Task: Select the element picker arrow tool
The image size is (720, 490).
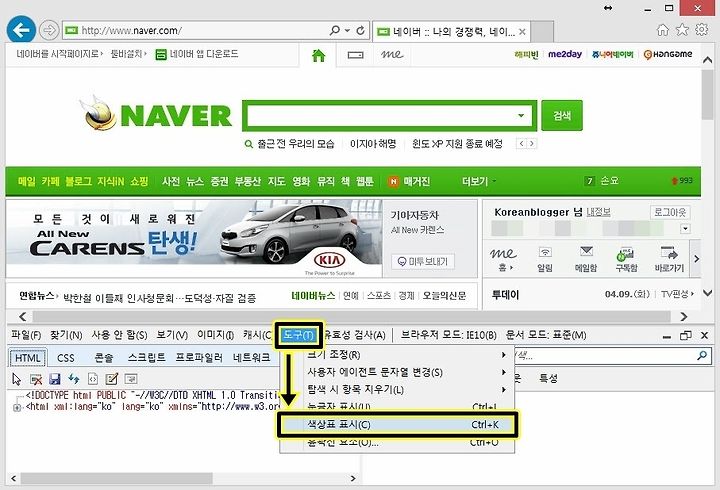Action: click(x=17, y=379)
